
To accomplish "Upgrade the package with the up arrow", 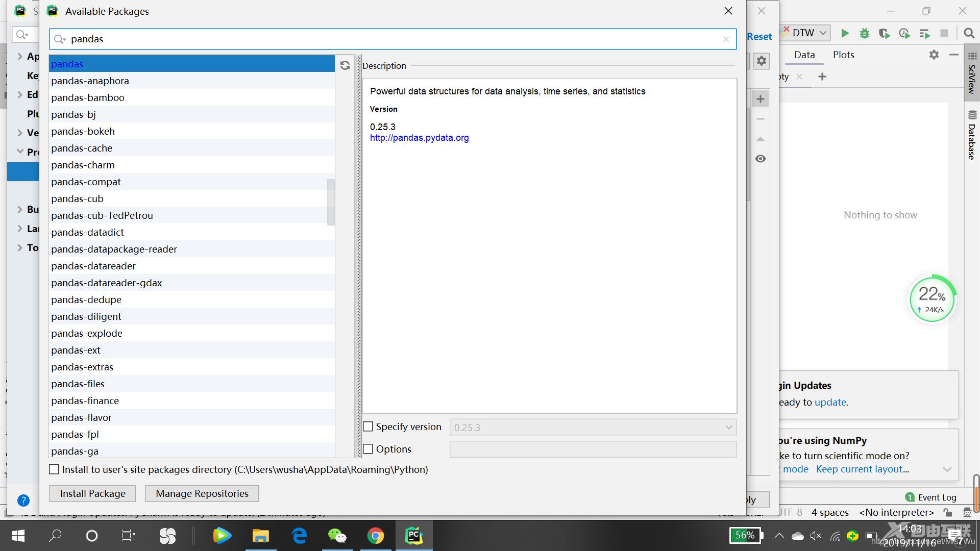I will pyautogui.click(x=761, y=139).
